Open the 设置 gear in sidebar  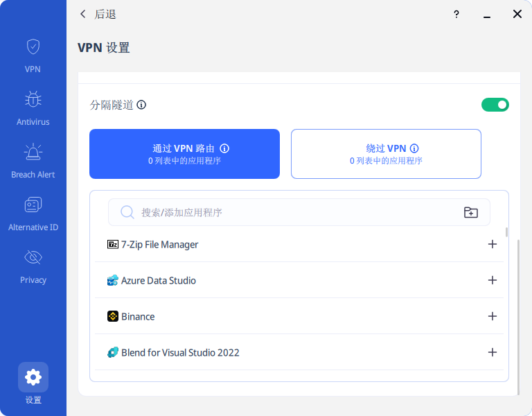click(x=33, y=383)
